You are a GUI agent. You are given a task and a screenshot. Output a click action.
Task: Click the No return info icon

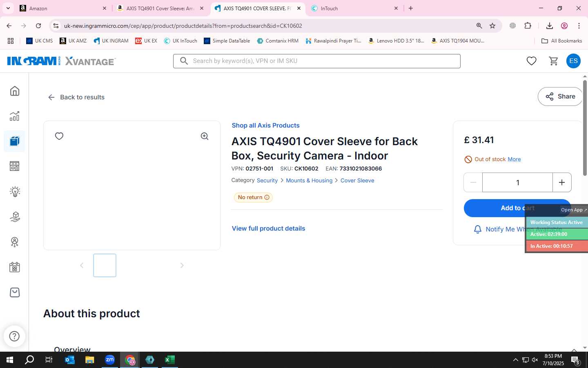[x=267, y=197]
